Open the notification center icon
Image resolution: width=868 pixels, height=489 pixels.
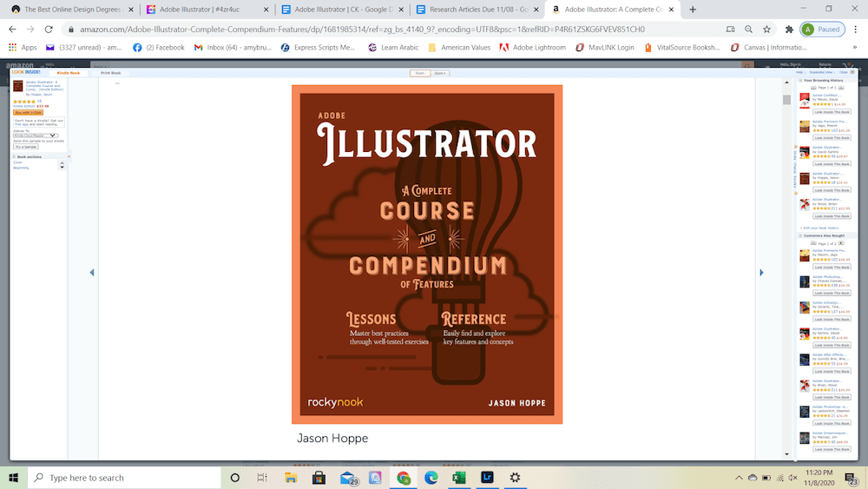tap(852, 478)
